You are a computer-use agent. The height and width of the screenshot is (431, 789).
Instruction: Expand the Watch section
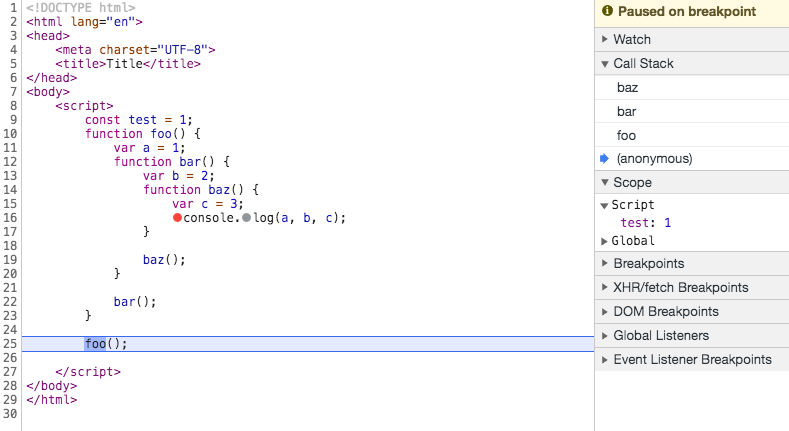692,39
